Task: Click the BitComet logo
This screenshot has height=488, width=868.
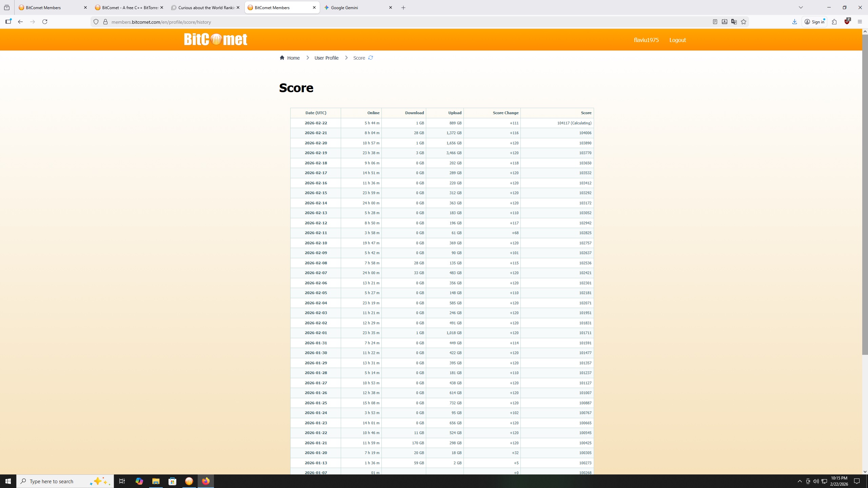Action: click(216, 39)
